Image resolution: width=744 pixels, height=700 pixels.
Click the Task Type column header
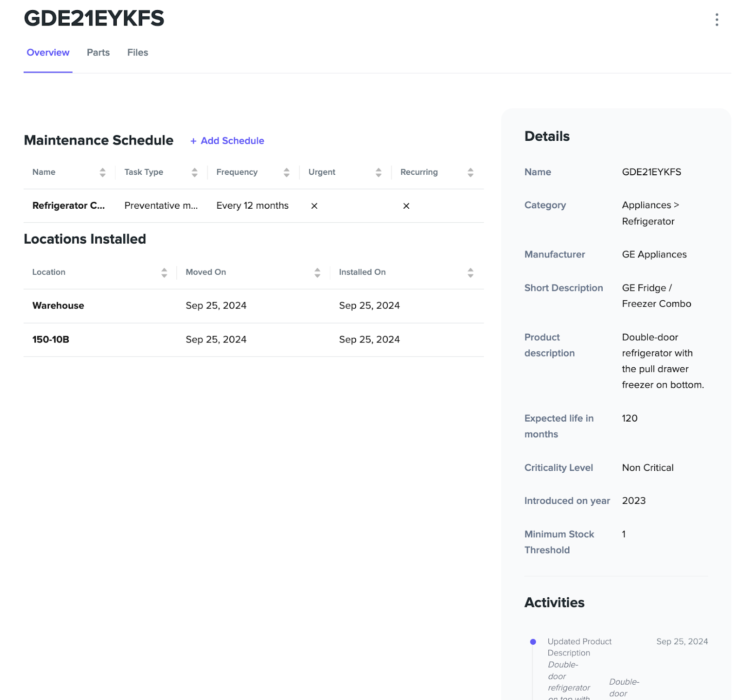click(x=144, y=172)
